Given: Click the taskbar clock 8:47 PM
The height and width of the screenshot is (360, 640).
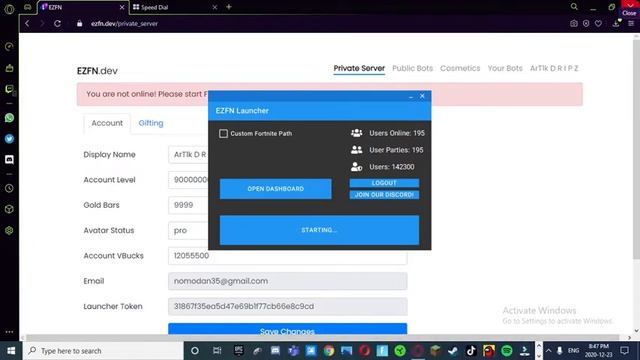Looking at the screenshot, I should 598,351.
